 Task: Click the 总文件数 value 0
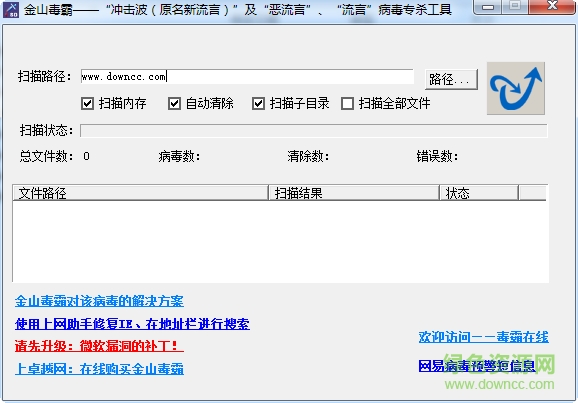(x=86, y=156)
